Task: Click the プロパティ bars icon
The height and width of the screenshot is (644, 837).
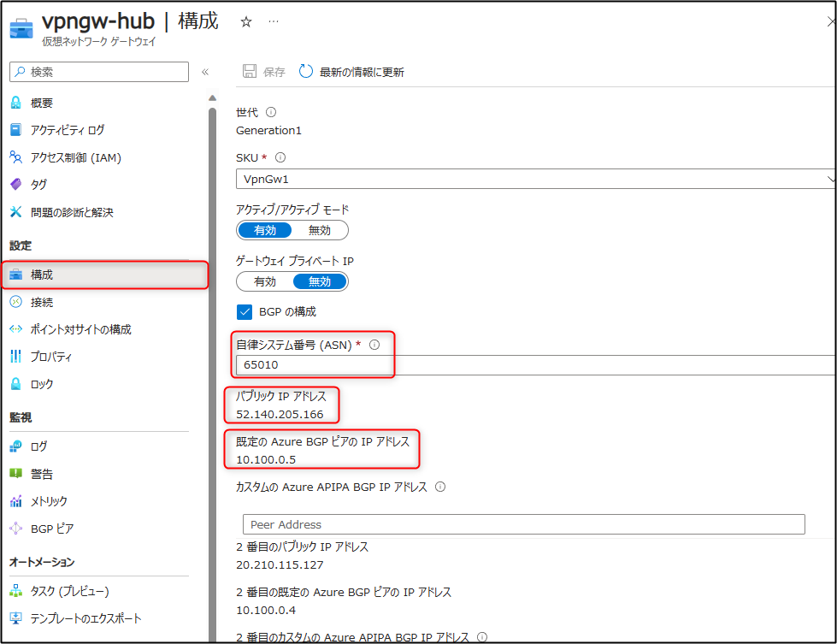Action: pyautogui.click(x=16, y=356)
